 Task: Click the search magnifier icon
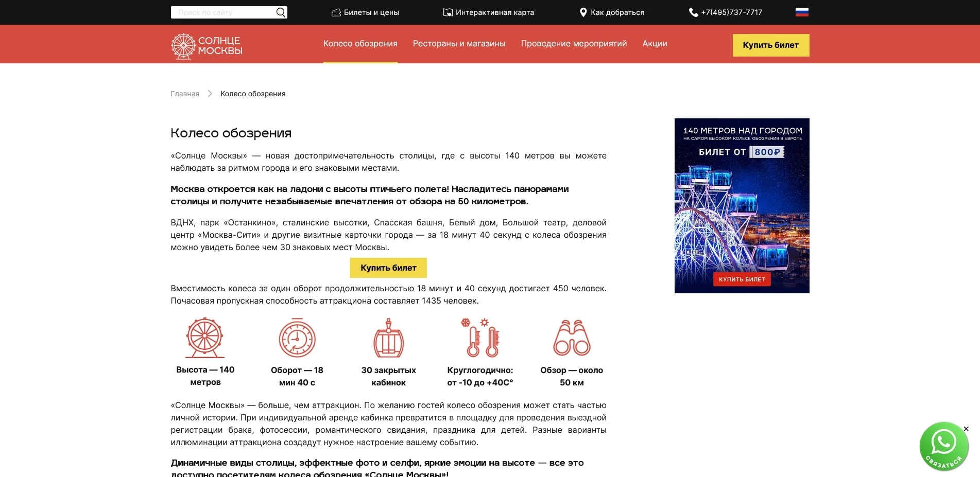280,12
